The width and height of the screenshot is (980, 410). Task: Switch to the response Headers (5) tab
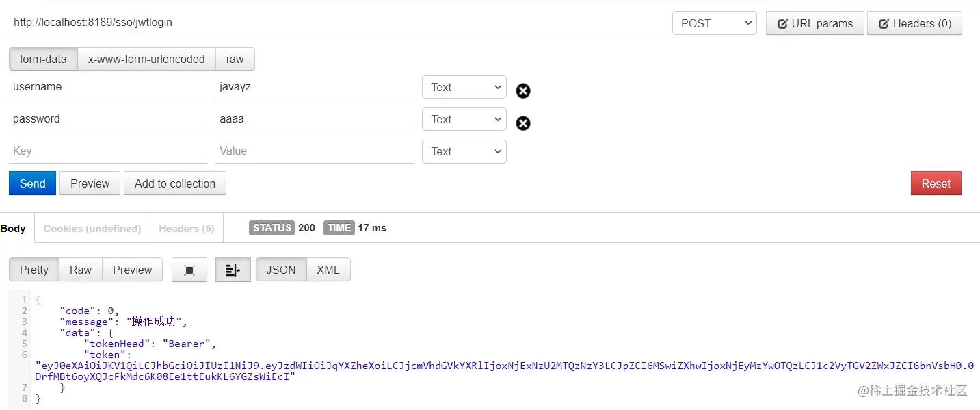click(187, 229)
